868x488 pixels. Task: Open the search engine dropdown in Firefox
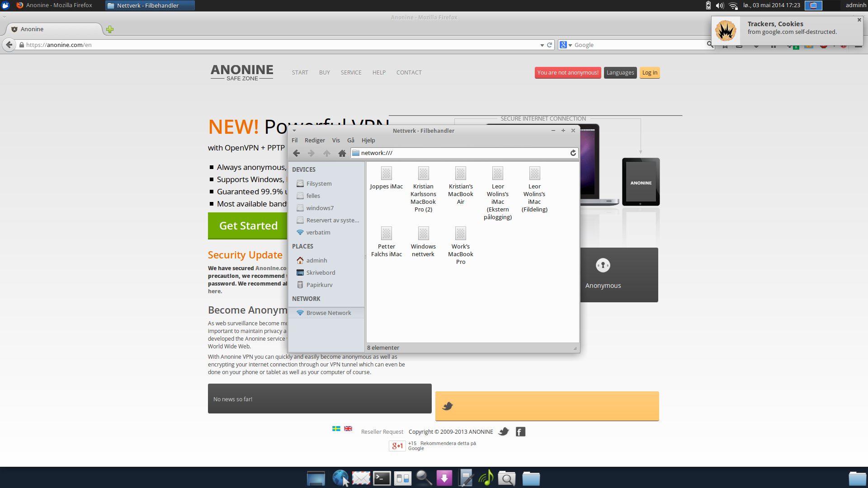click(566, 45)
